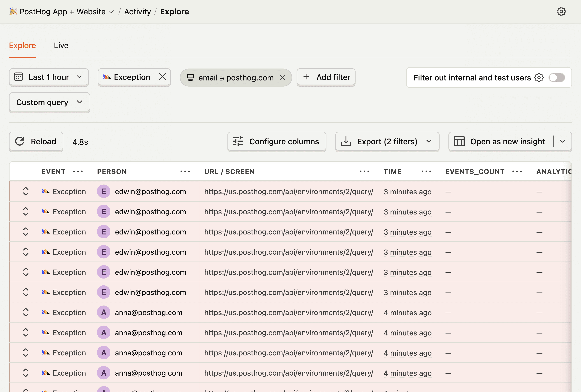Expand the second anna@posthog.com Exception row
The height and width of the screenshot is (392, 581).
click(x=26, y=332)
